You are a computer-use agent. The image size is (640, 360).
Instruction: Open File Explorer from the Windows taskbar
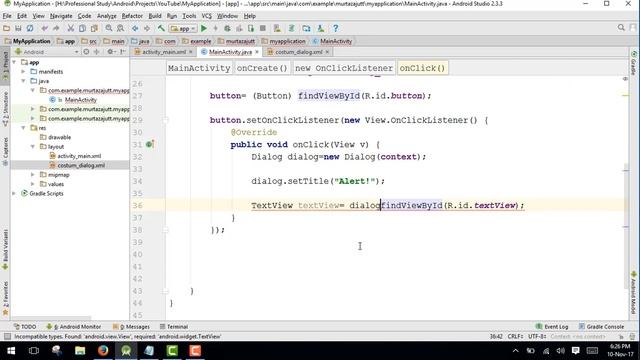click(x=80, y=351)
